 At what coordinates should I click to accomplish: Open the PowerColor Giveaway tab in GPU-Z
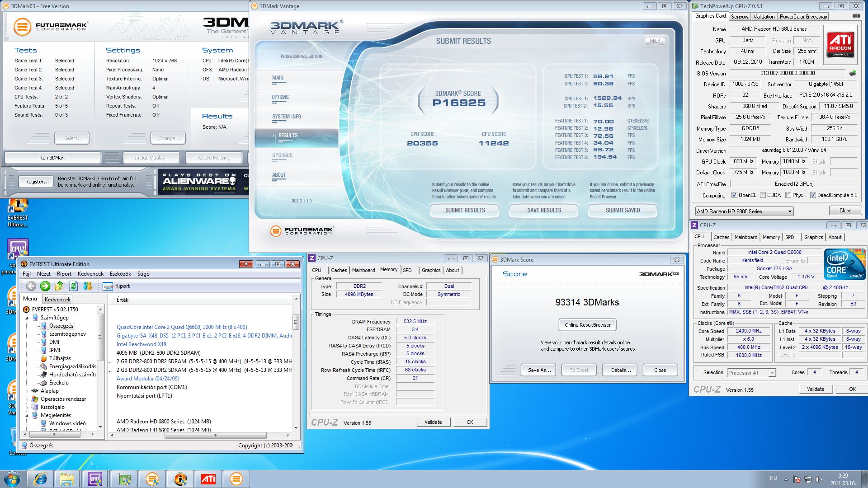(803, 16)
